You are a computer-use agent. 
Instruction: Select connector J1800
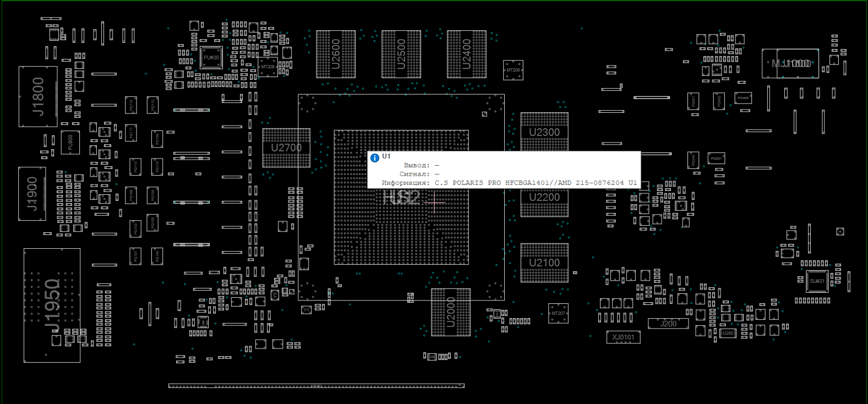37,96
